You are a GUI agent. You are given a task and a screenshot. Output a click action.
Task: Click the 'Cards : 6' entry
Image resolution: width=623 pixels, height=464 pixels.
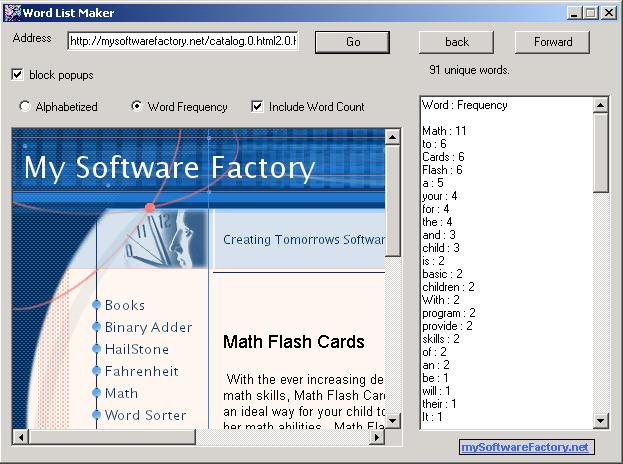click(443, 157)
